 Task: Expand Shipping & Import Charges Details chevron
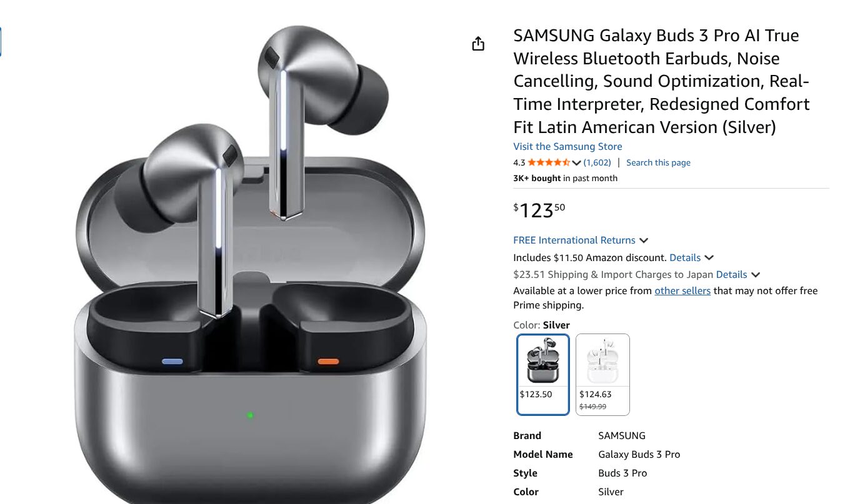tap(755, 275)
